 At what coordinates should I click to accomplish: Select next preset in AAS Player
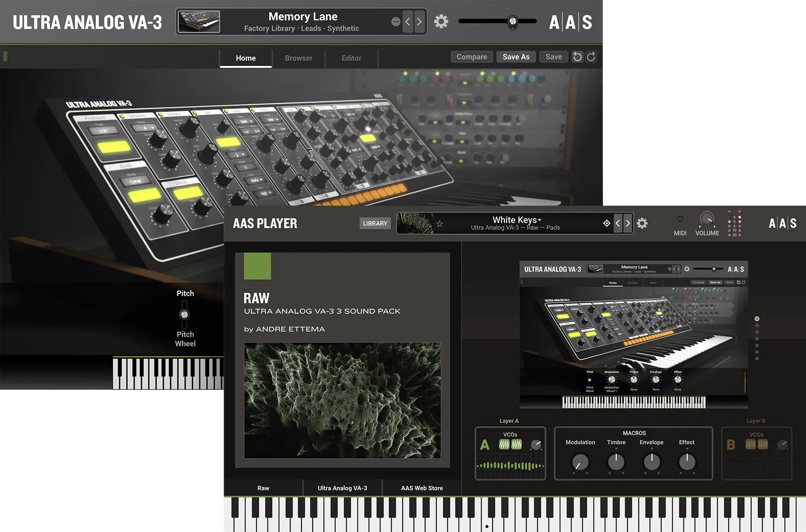pos(627,223)
